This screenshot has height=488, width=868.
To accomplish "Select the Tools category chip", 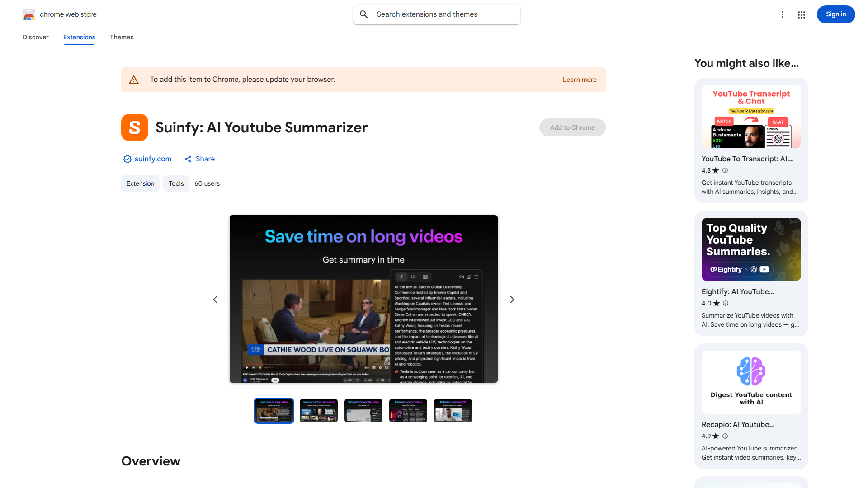I will click(176, 183).
